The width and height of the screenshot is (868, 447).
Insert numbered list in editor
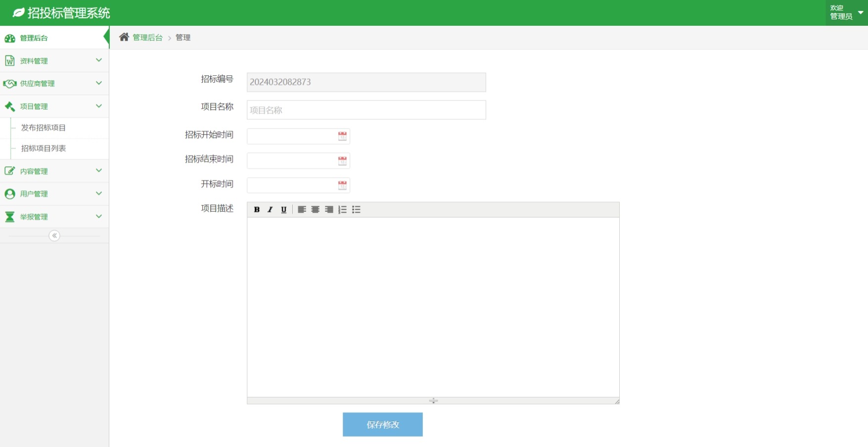point(342,209)
